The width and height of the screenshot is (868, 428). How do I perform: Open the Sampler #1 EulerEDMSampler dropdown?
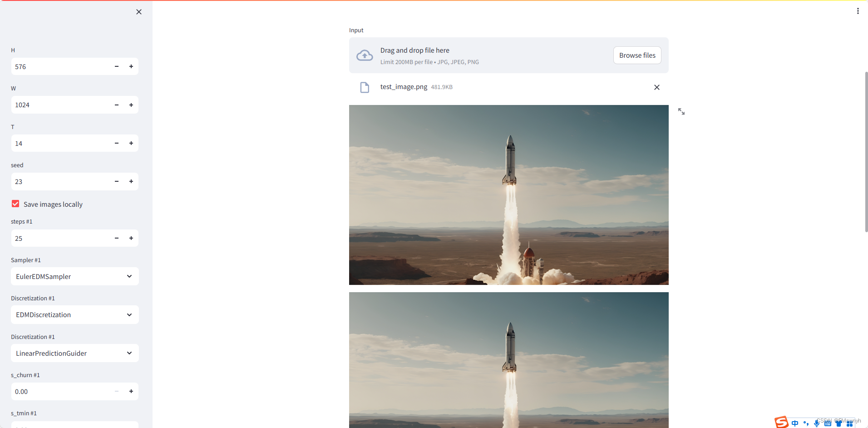tap(75, 276)
